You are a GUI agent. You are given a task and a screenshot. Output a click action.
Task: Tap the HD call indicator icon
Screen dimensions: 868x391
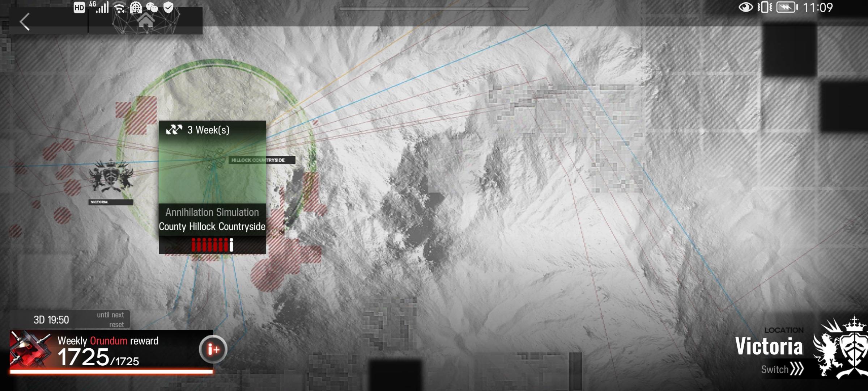click(79, 8)
